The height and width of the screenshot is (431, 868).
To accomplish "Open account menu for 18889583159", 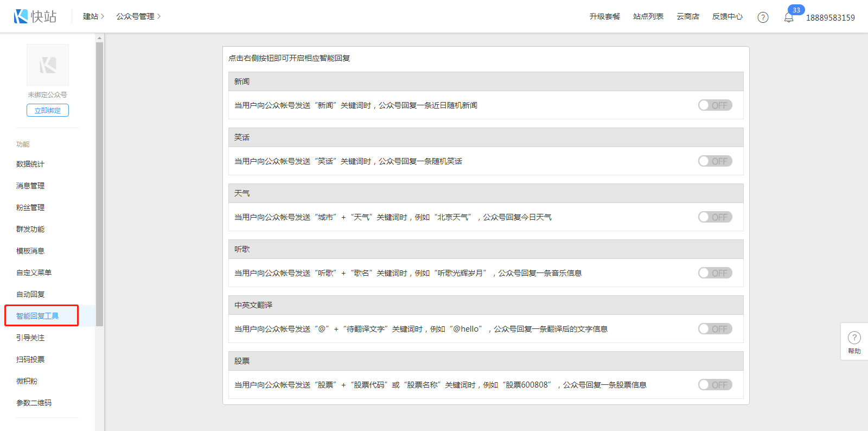I will pyautogui.click(x=830, y=17).
